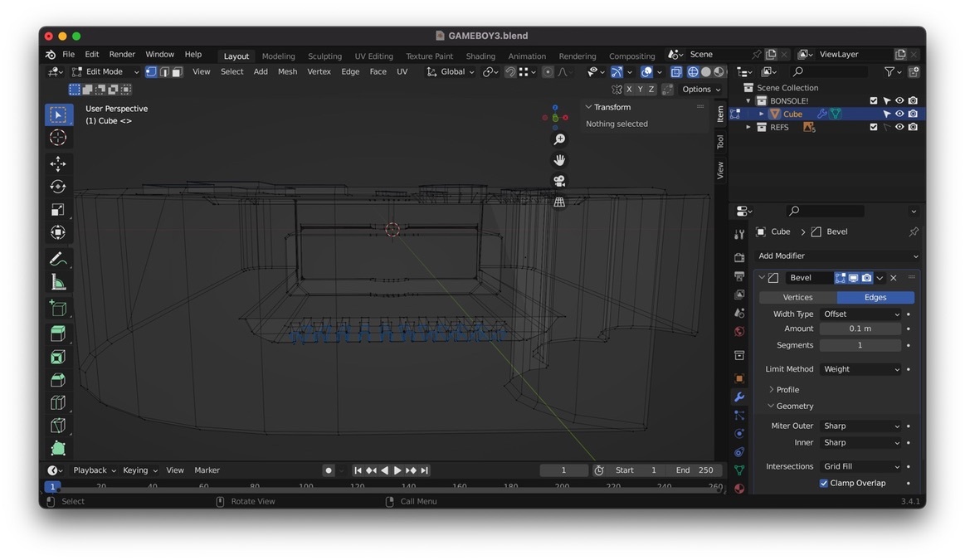This screenshot has height=560, width=965.
Task: Select the Annotate pencil tool
Action: click(x=58, y=259)
